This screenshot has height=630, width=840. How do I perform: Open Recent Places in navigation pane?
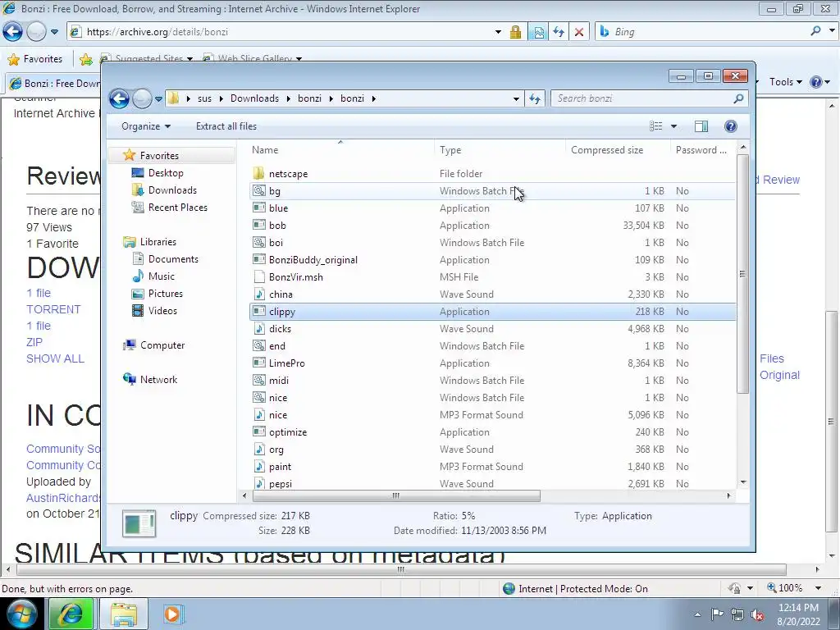(x=177, y=208)
